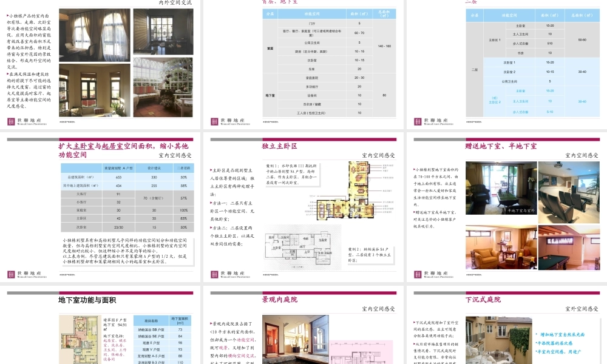Select the colored L-shaped floor plan image
Image resolution: width=607 pixels, height=364 pixels.
[347, 192]
